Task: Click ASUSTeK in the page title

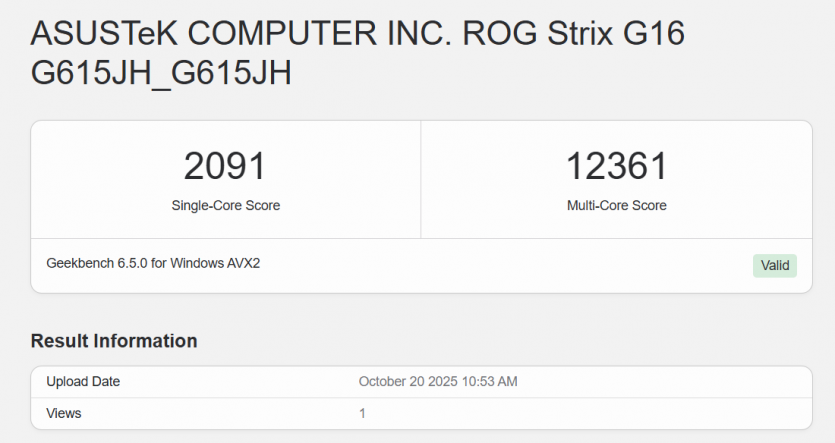Action: tap(105, 35)
